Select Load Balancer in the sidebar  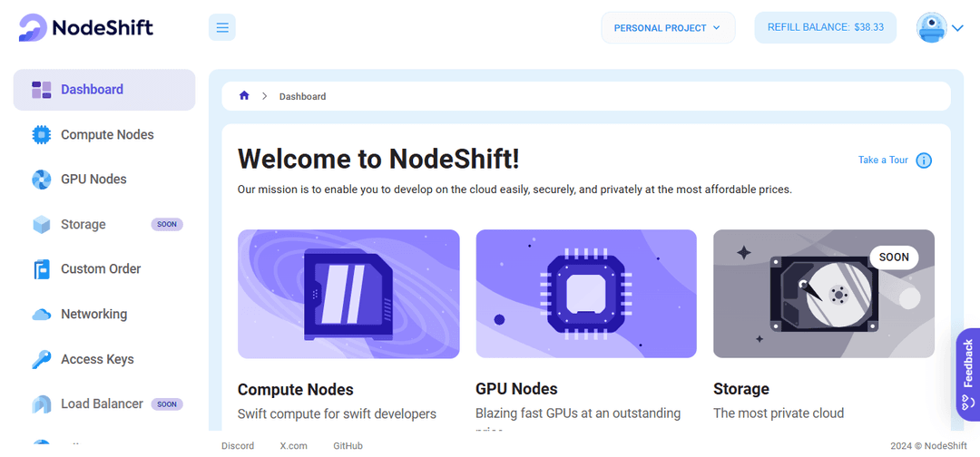pyautogui.click(x=102, y=404)
